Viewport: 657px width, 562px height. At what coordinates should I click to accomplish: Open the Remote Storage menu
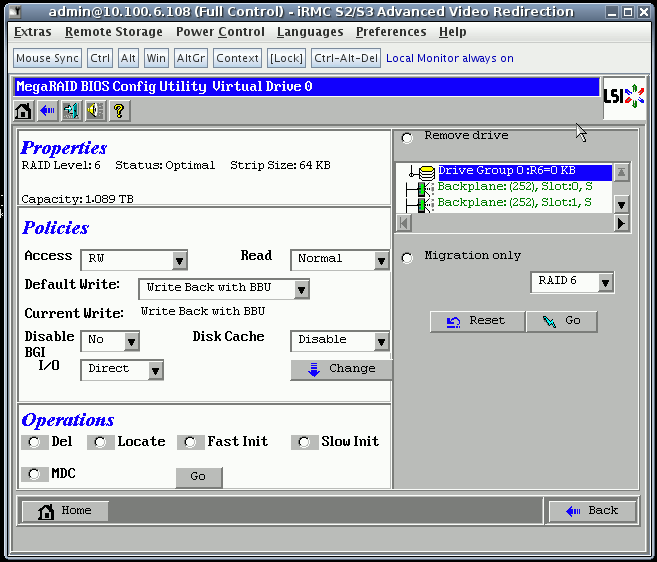(114, 32)
